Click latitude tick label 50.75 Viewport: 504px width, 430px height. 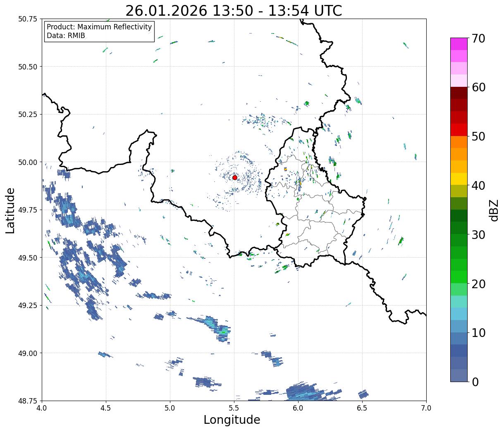tap(28, 19)
